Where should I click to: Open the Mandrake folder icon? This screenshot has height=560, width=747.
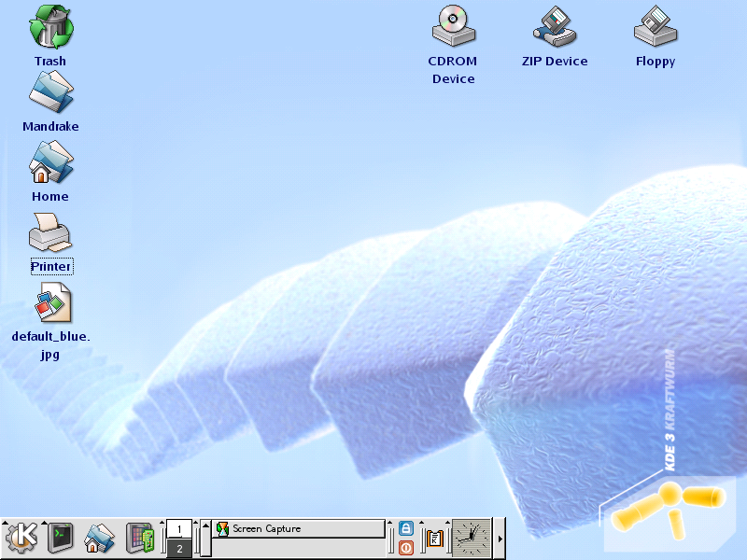[50, 91]
